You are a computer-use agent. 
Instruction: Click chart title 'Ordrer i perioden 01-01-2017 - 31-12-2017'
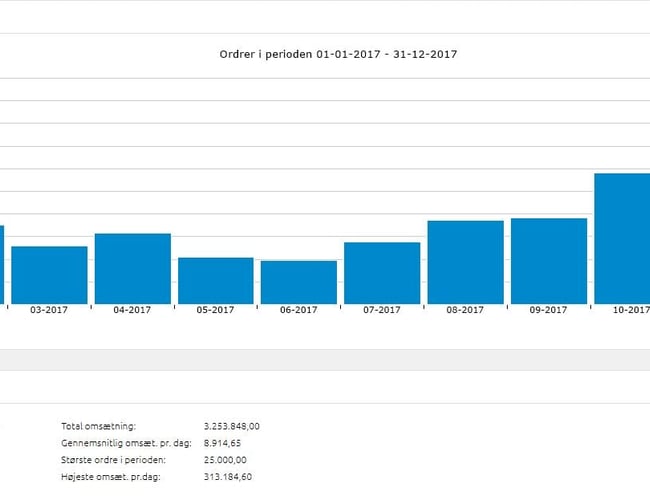click(x=338, y=54)
